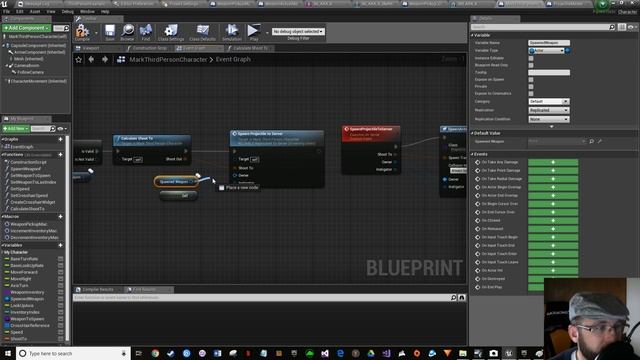Toggle editable eye for Speed variable

click(60, 332)
